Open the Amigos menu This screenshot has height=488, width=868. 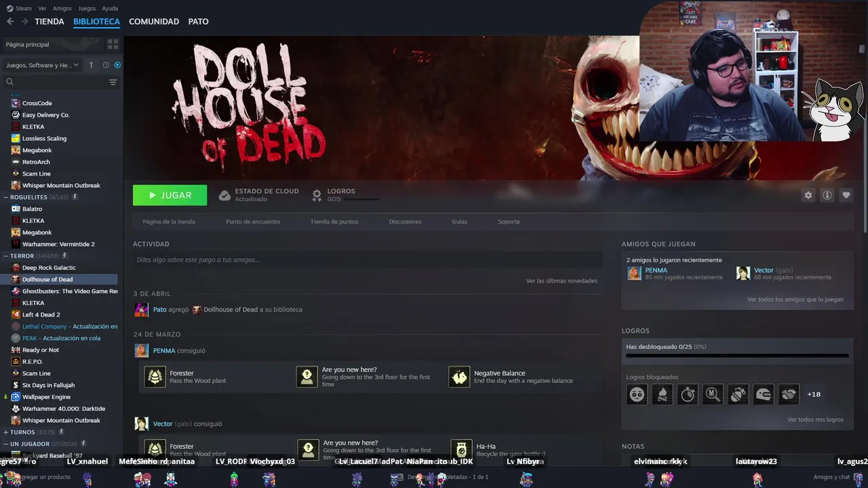(62, 9)
